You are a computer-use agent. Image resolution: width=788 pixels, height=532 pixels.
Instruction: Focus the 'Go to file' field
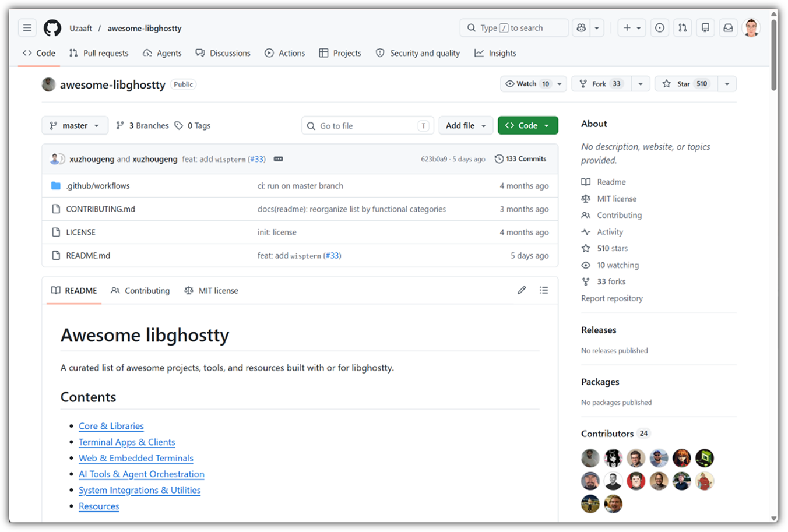[367, 125]
